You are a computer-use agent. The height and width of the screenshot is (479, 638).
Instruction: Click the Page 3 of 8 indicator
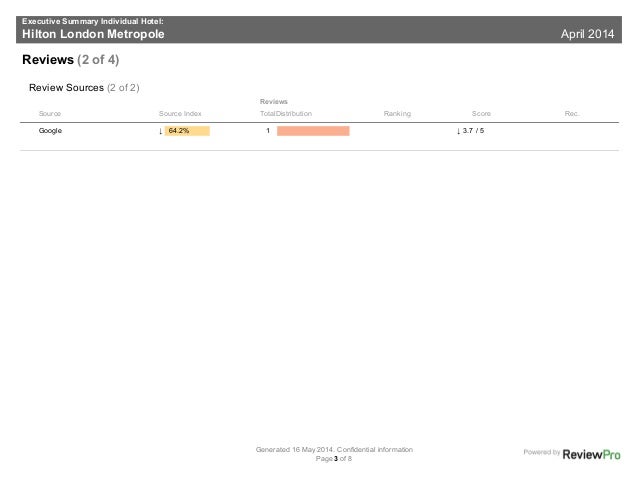click(334, 459)
